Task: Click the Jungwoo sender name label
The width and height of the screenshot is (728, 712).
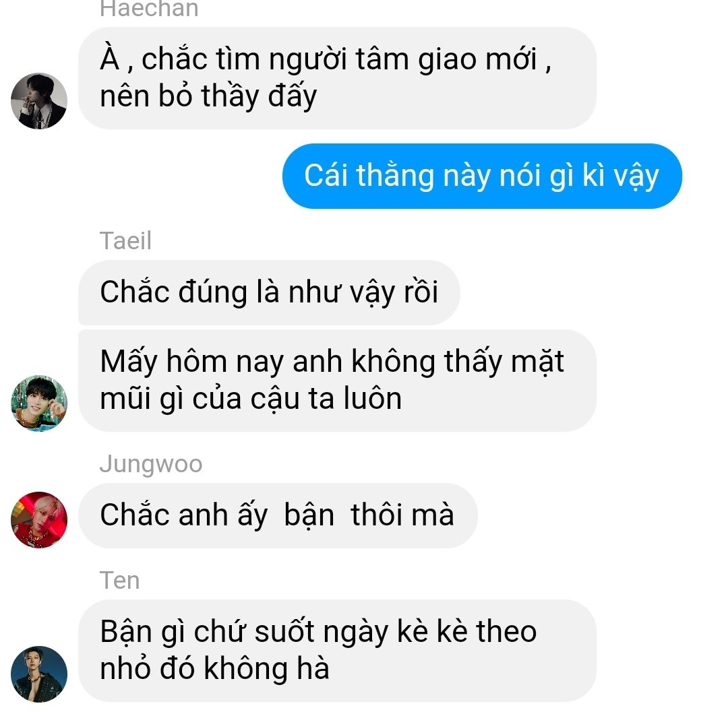Action: (x=151, y=464)
